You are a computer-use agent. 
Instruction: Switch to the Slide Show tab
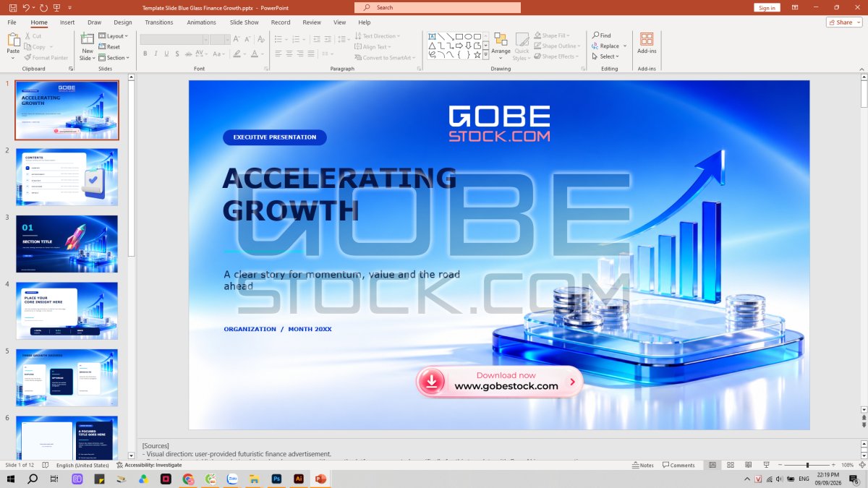(x=244, y=22)
